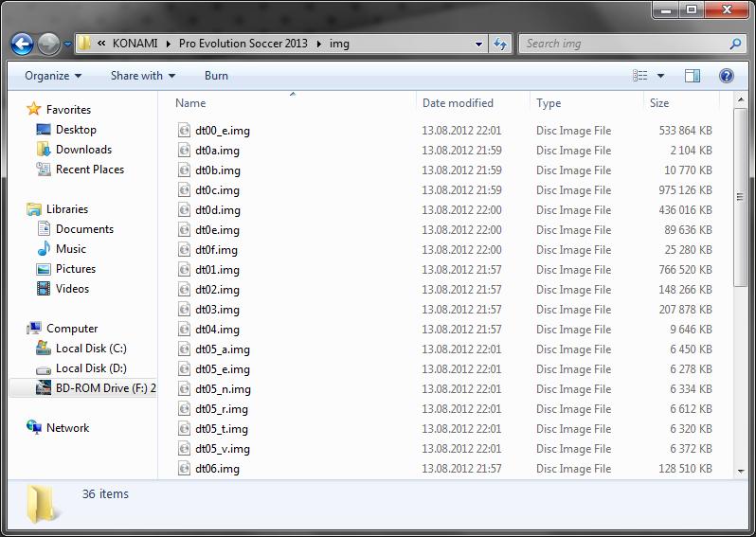The height and width of the screenshot is (537, 756).
Task: Click the greyed Forward arrow button
Action: tap(48, 45)
